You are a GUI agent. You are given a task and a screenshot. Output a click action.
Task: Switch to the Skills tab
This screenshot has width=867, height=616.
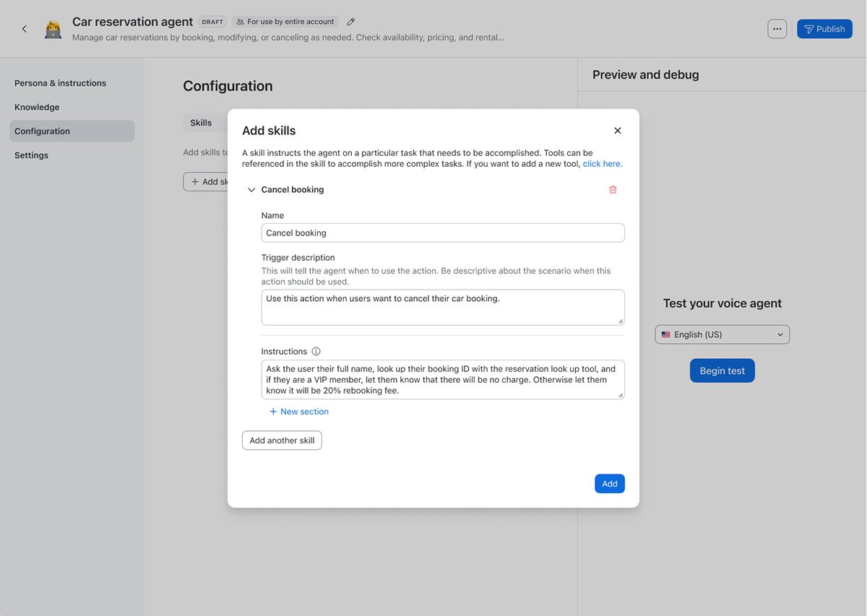click(201, 123)
